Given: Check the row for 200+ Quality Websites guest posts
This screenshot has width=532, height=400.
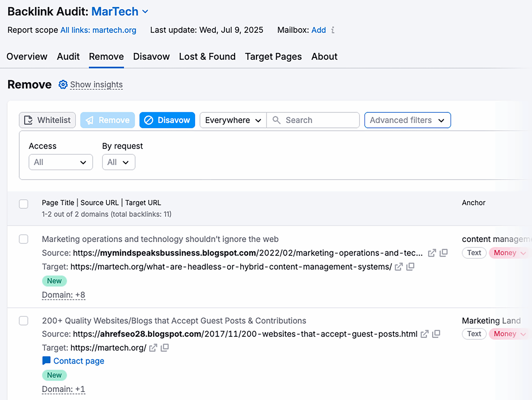Looking at the screenshot, I should 23,321.
